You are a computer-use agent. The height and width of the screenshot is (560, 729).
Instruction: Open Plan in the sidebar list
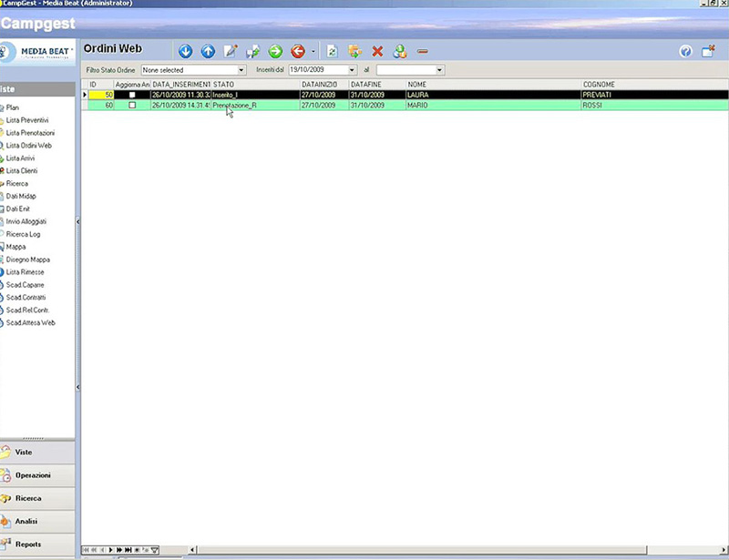[13, 107]
